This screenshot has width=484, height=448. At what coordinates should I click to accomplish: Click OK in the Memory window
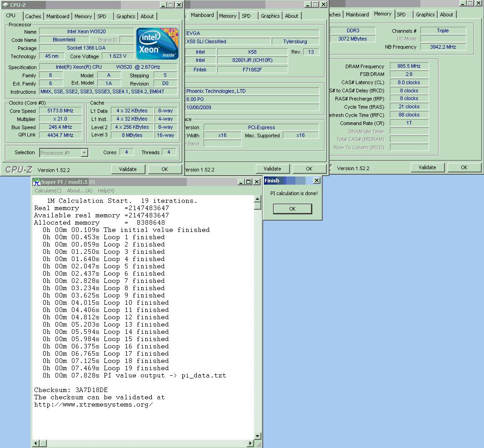coord(464,167)
